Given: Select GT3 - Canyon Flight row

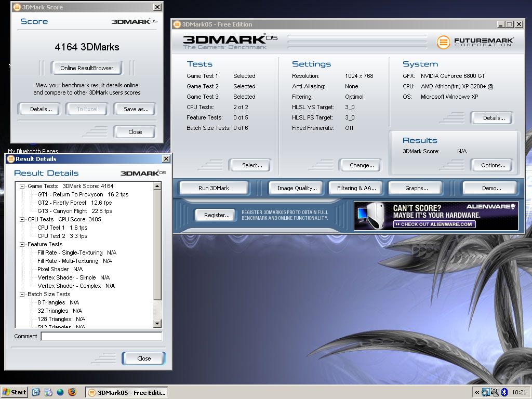Looking at the screenshot, I should point(75,211).
